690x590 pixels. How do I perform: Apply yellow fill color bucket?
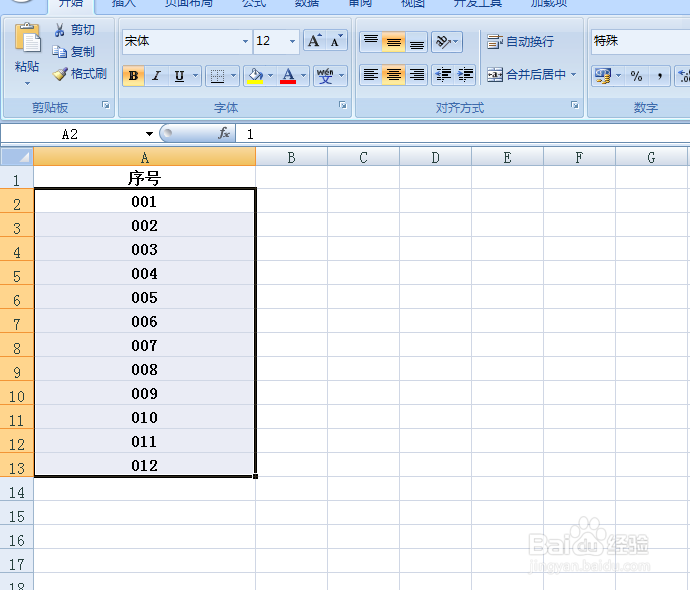coord(255,76)
